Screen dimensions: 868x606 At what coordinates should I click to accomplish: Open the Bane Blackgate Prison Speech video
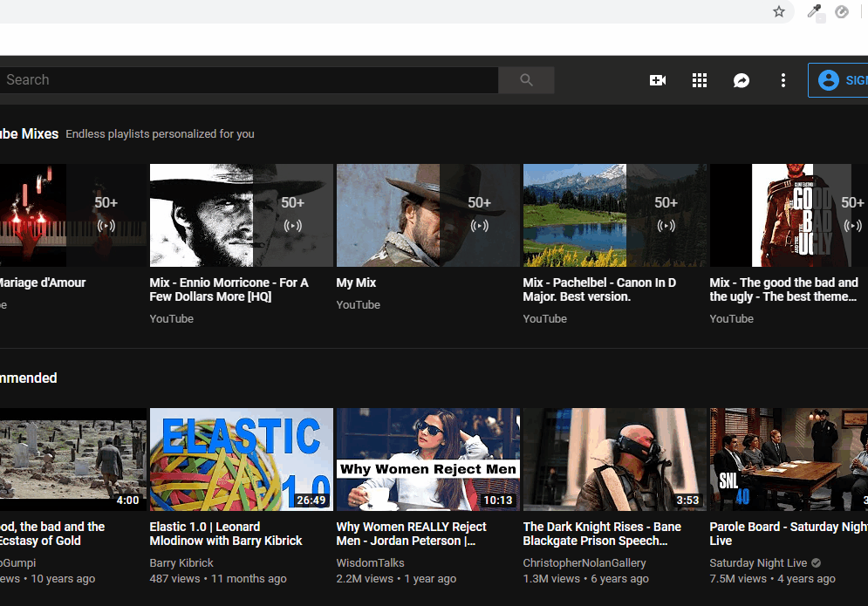coord(614,460)
